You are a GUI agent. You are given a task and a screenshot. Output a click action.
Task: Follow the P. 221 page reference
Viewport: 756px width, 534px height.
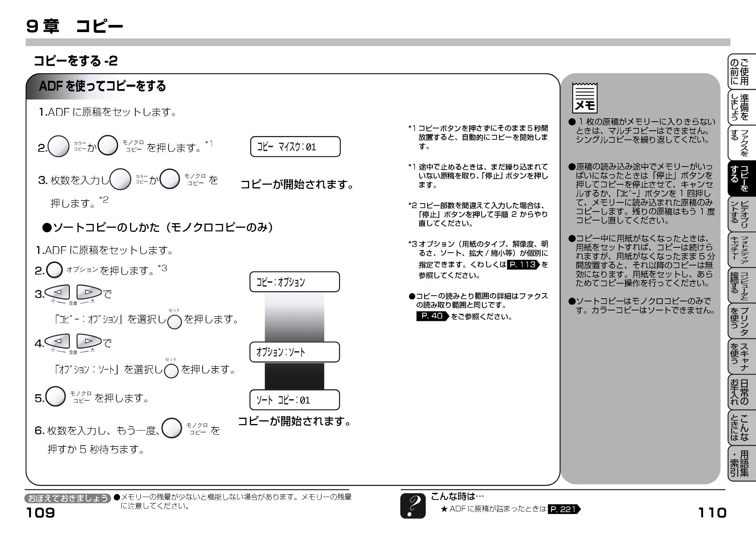564,509
